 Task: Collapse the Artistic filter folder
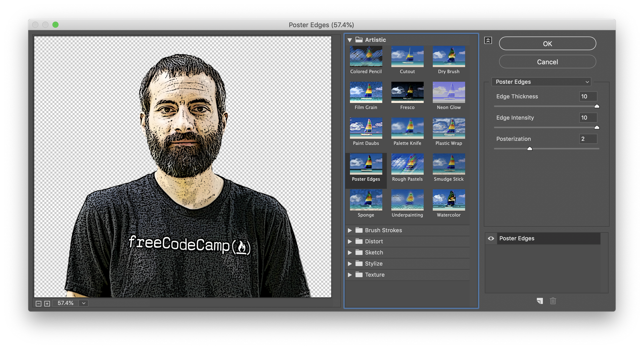coord(350,40)
